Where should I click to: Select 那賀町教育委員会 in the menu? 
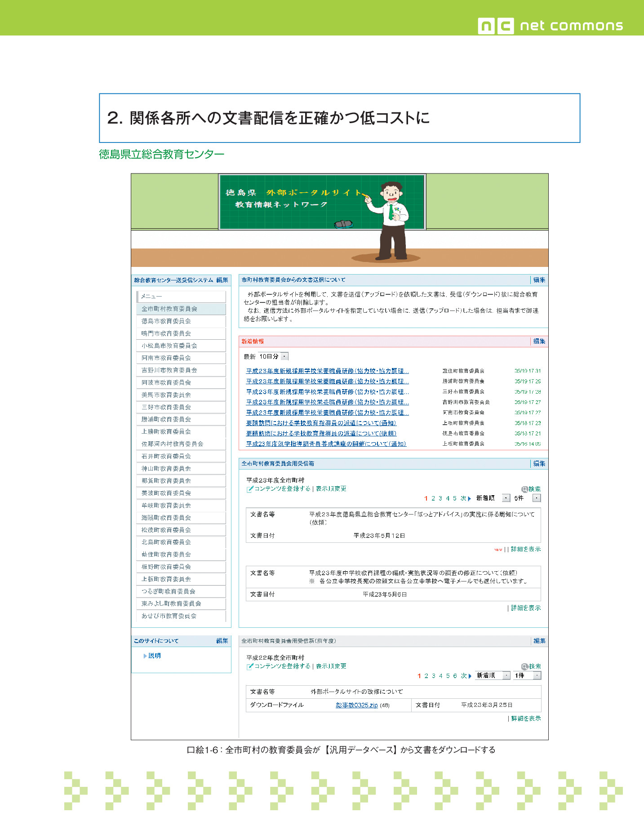click(x=181, y=481)
